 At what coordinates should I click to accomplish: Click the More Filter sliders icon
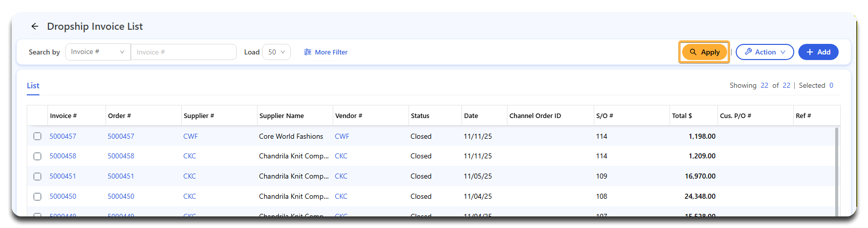pyautogui.click(x=307, y=52)
